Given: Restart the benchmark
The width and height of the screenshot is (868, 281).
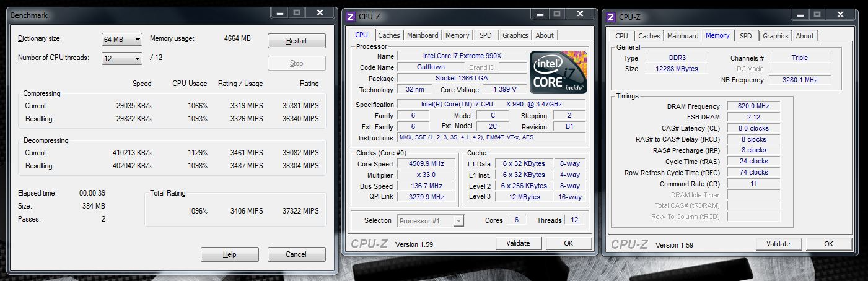Looking at the screenshot, I should point(296,41).
